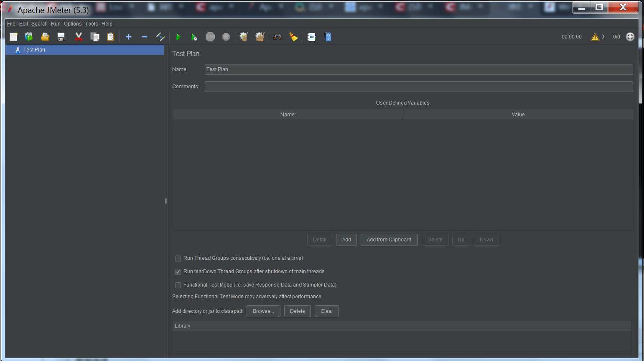Click the Toggle enable/disable icon
644x361 pixels.
(160, 37)
